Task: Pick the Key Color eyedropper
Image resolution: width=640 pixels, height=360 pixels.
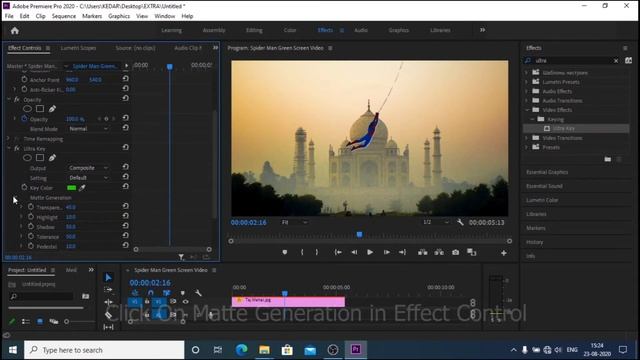Action: [x=82, y=188]
